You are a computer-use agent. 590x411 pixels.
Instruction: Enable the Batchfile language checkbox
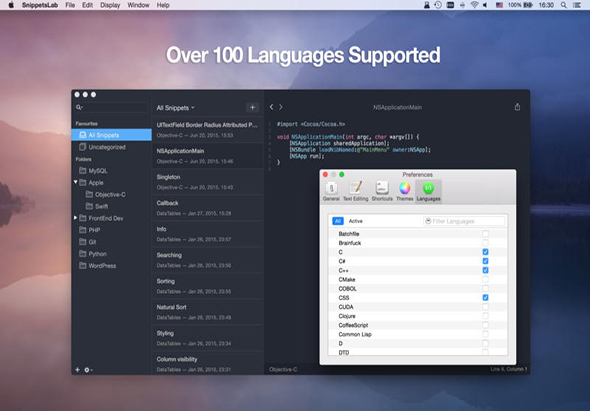pos(485,234)
